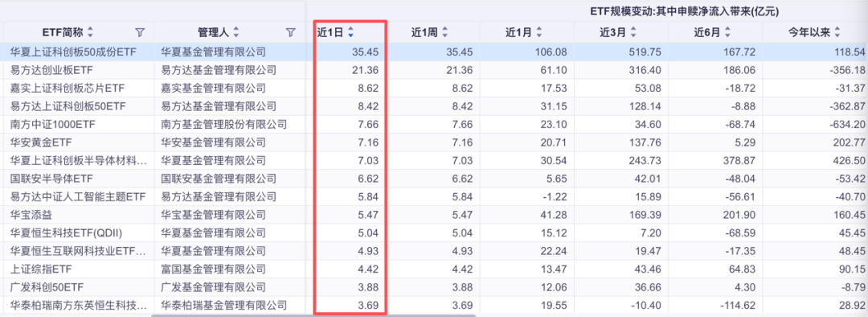Sort by the 管理人 sort arrows
868x317 pixels.
[236, 33]
